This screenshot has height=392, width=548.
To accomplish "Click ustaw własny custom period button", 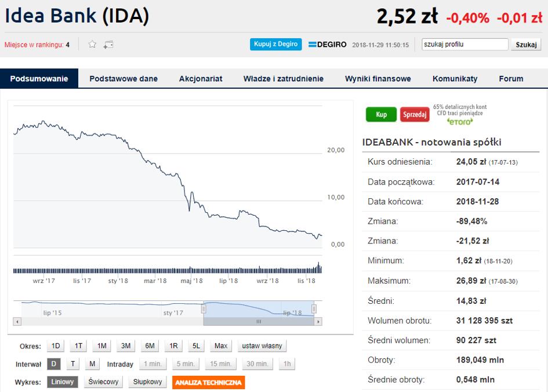I will pos(262,346).
